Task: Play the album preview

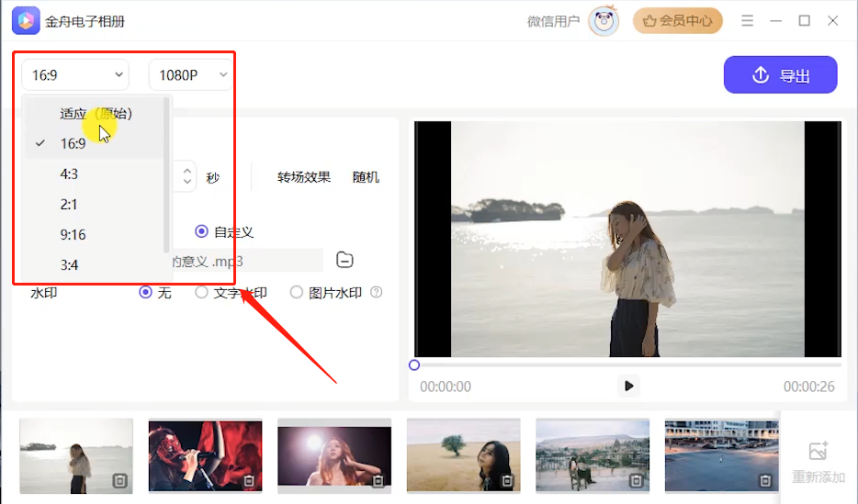Action: [628, 386]
